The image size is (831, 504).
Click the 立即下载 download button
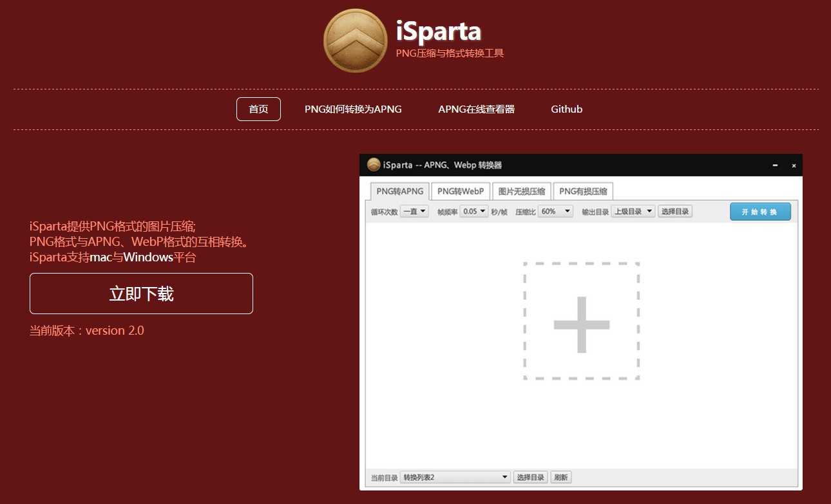(x=141, y=294)
